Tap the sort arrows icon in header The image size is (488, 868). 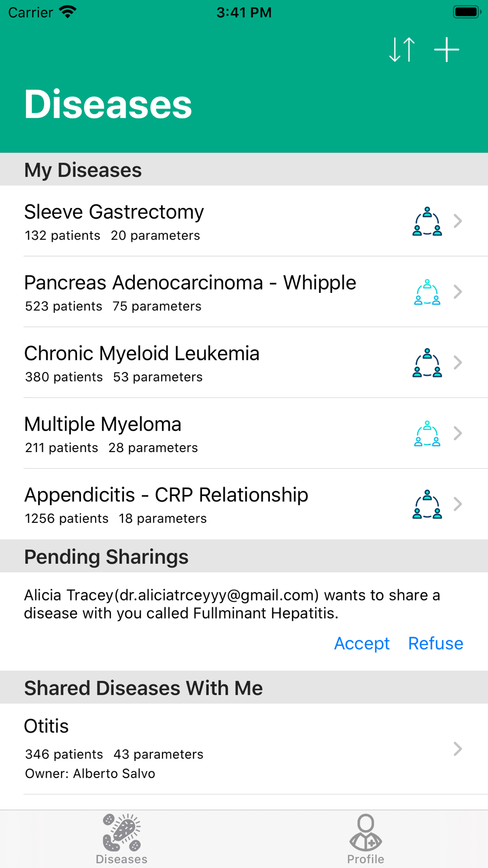pyautogui.click(x=402, y=50)
